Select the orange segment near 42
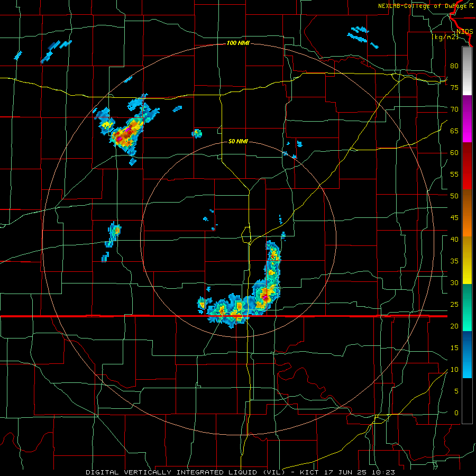 pyautogui.click(x=467, y=224)
